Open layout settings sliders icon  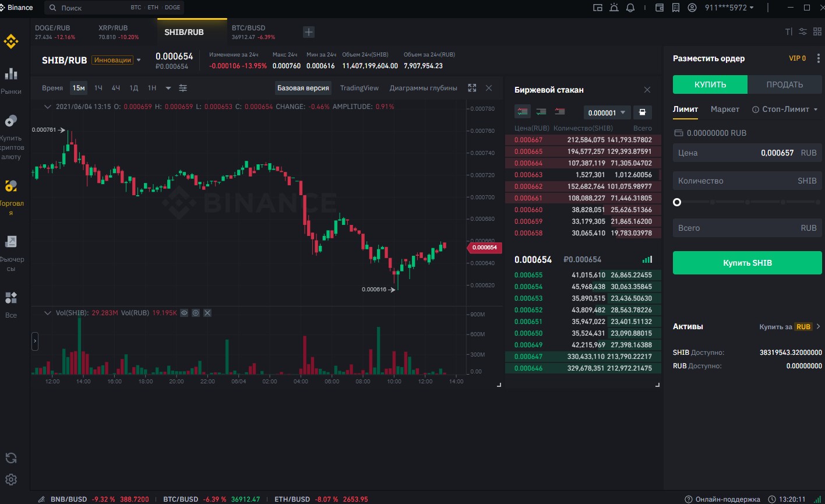pyautogui.click(x=803, y=31)
